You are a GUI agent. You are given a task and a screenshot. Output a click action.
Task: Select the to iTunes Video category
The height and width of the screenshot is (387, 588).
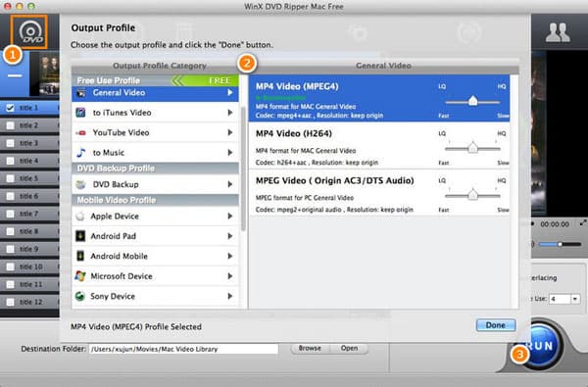click(155, 113)
